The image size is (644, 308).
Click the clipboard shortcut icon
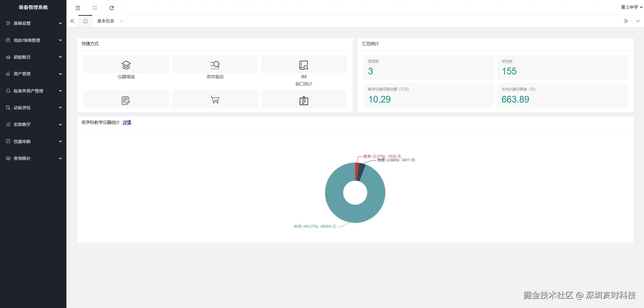click(304, 101)
